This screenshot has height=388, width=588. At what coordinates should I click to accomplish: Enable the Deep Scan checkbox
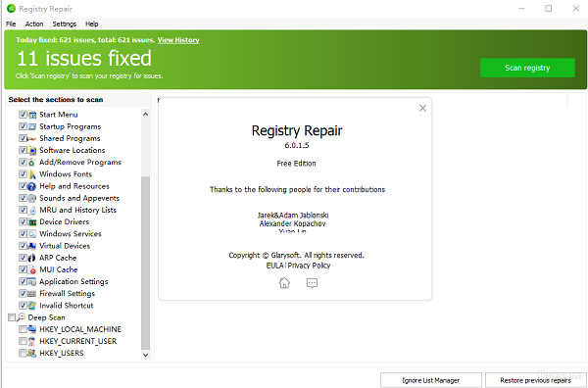coord(12,317)
